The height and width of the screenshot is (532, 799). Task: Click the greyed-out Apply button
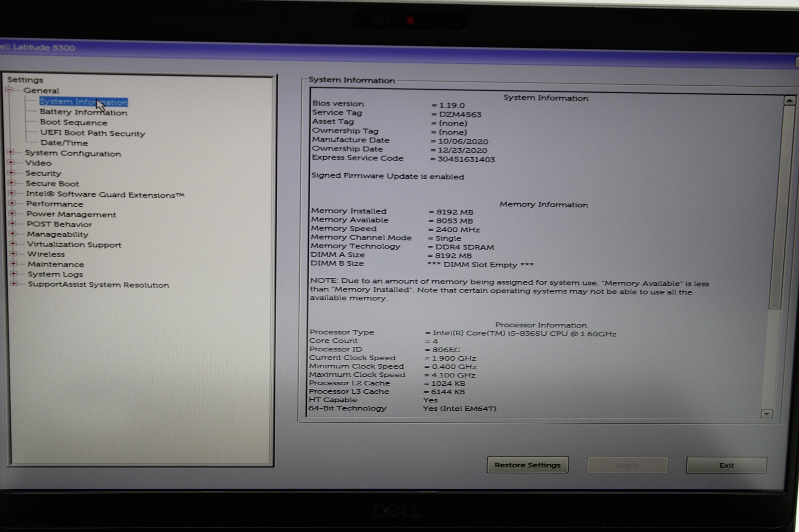(x=627, y=465)
